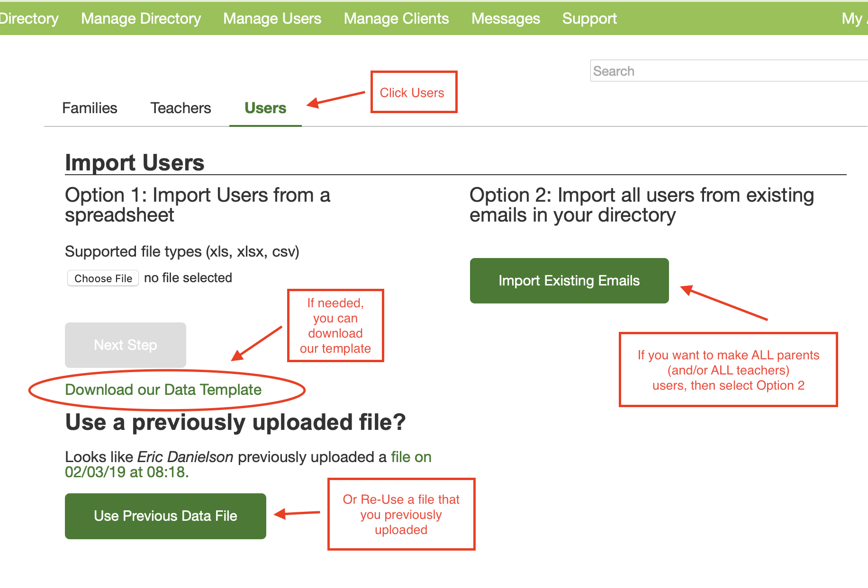
Task: Select the Users tab
Action: (265, 108)
